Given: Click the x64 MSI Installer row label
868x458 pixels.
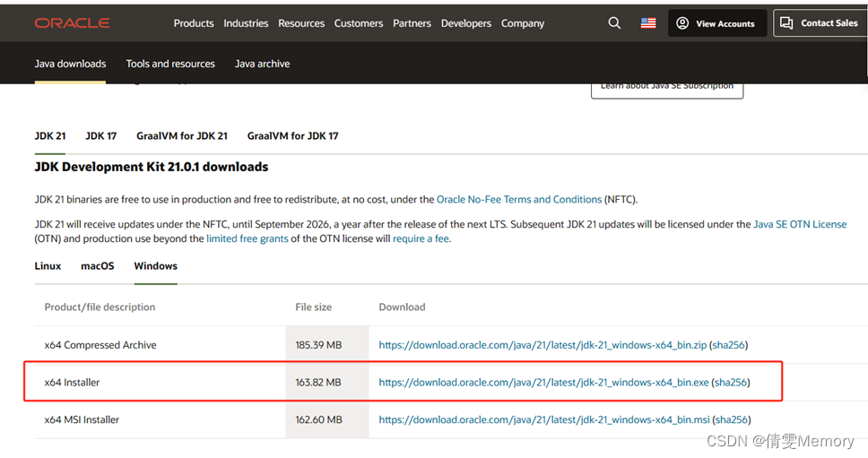Looking at the screenshot, I should (x=82, y=419).
